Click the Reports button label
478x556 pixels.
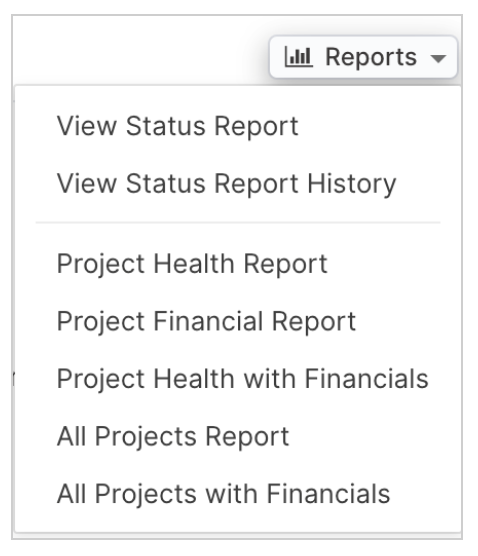click(371, 57)
